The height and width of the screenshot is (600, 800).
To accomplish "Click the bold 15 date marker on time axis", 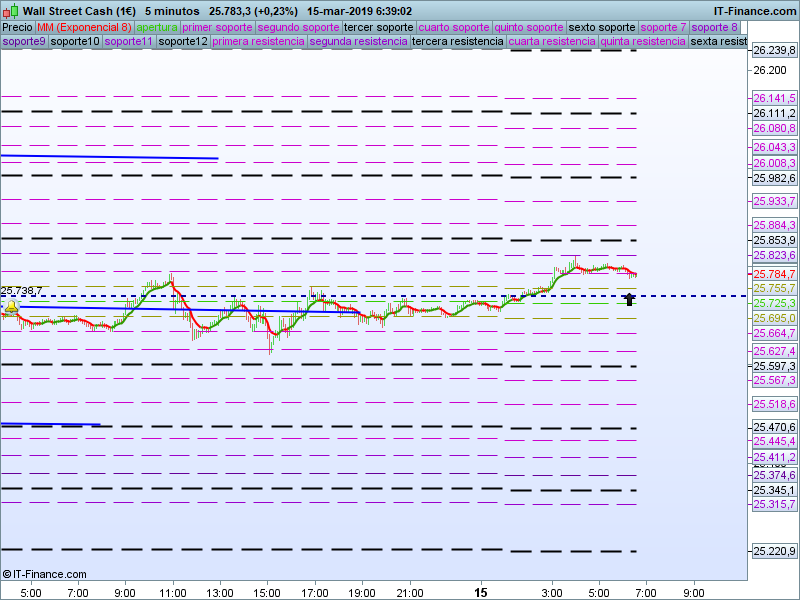I will (x=481, y=592).
